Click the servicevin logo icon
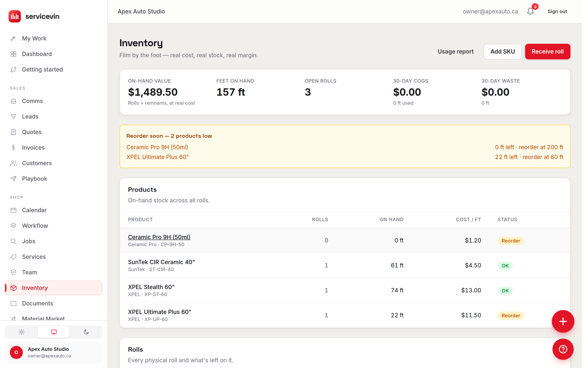 tap(14, 16)
